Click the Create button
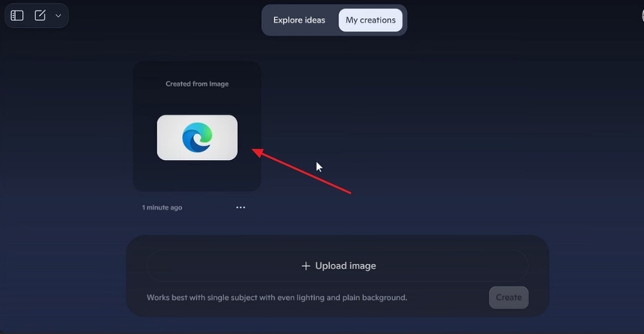This screenshot has width=644, height=334. pos(508,298)
